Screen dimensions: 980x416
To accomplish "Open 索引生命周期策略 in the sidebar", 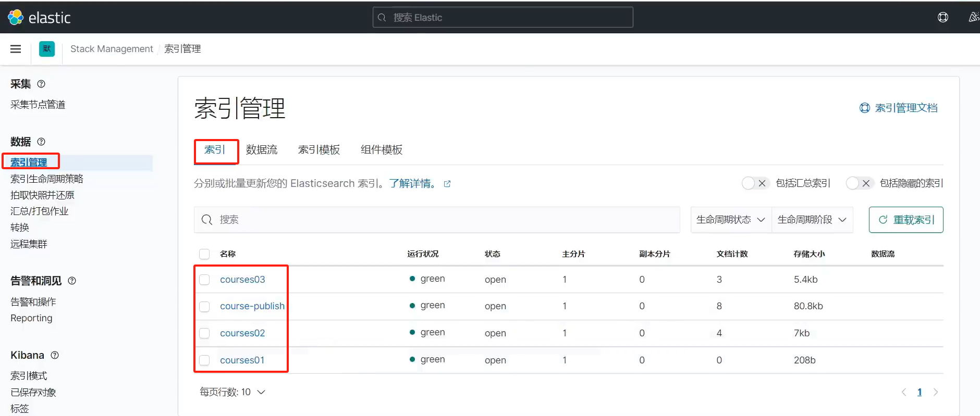I will [x=47, y=179].
